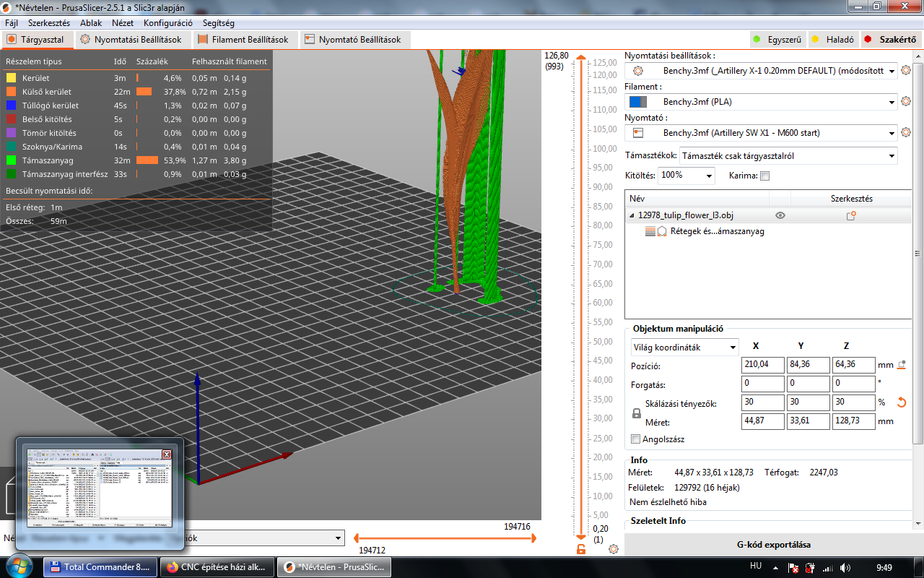Open the Támasztékok dropdown
The width and height of the screenshot is (924, 578).
pyautogui.click(x=788, y=155)
